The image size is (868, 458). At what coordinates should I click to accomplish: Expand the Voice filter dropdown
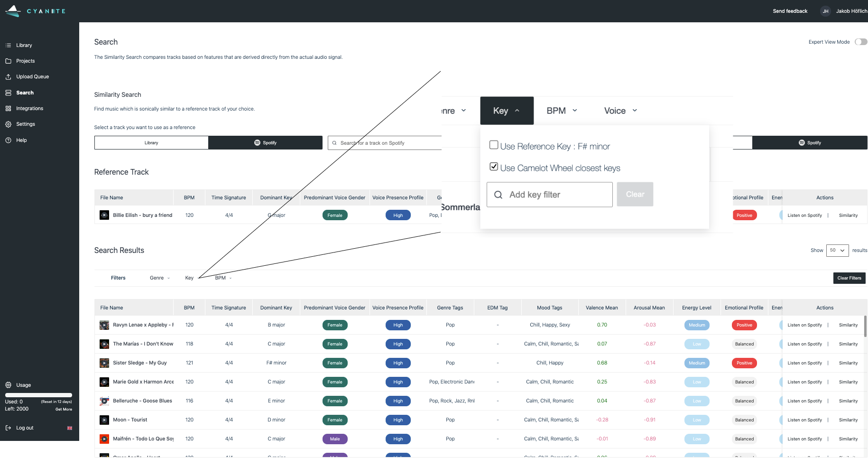tap(620, 111)
